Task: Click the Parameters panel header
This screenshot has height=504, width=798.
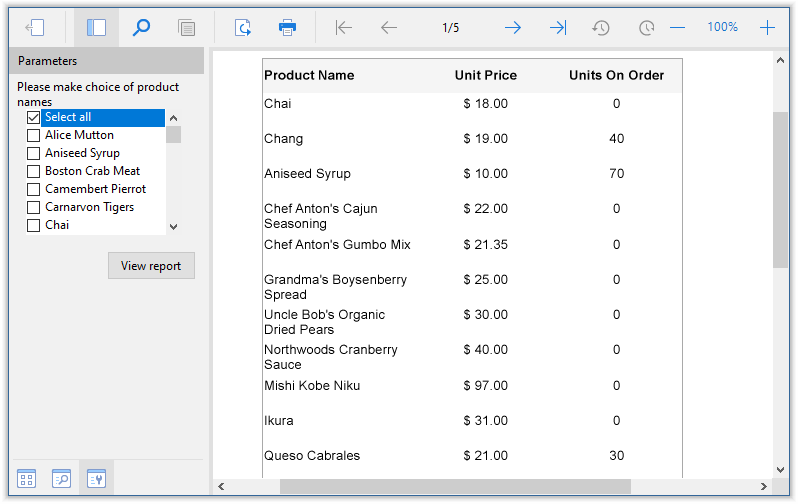Action: coord(106,61)
